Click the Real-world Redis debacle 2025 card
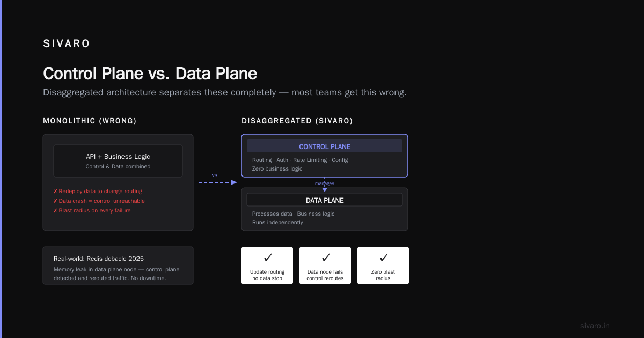644x338 pixels. click(x=118, y=266)
